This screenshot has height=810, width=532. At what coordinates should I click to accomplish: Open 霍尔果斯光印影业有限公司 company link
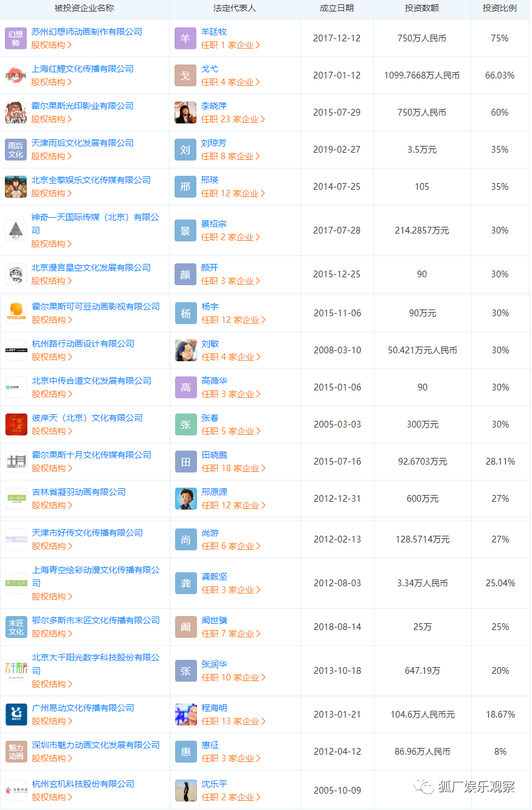click(x=83, y=106)
